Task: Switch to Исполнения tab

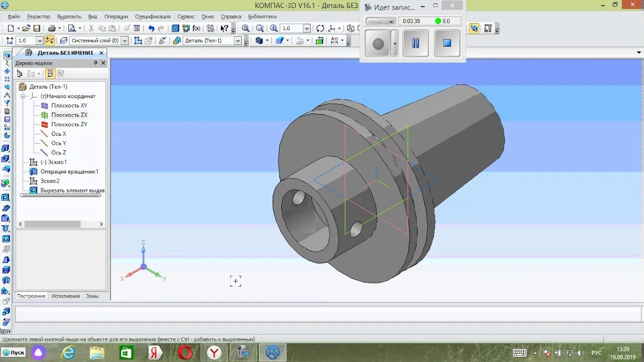Action: [x=65, y=296]
